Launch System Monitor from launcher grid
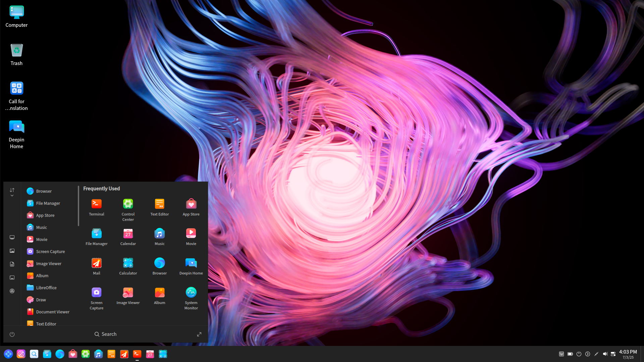Screen dimensions: 644x362 pos(191,299)
